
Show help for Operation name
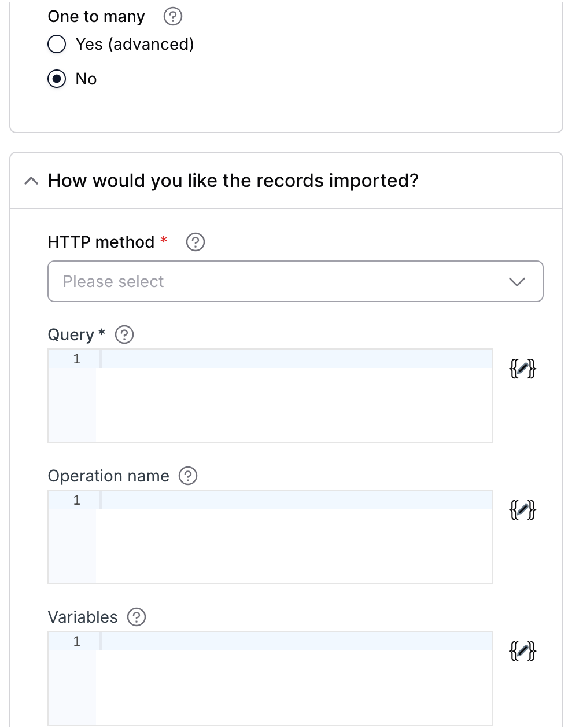click(x=188, y=476)
